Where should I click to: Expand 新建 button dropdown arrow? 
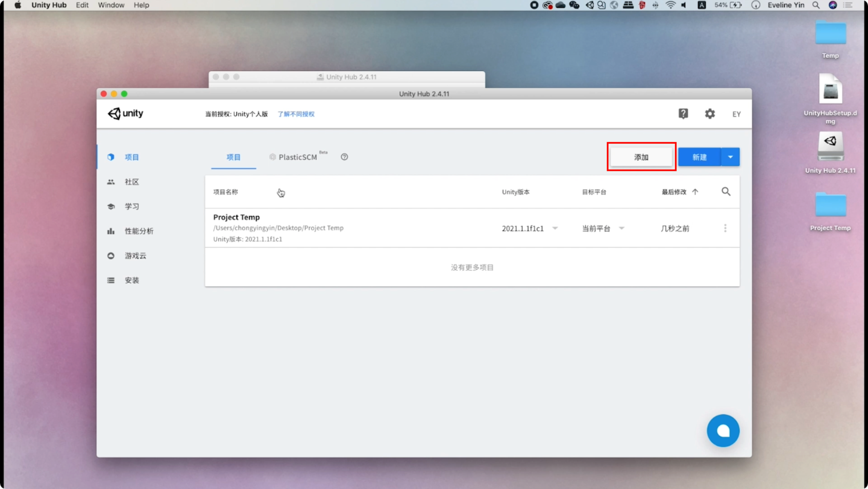[730, 157]
